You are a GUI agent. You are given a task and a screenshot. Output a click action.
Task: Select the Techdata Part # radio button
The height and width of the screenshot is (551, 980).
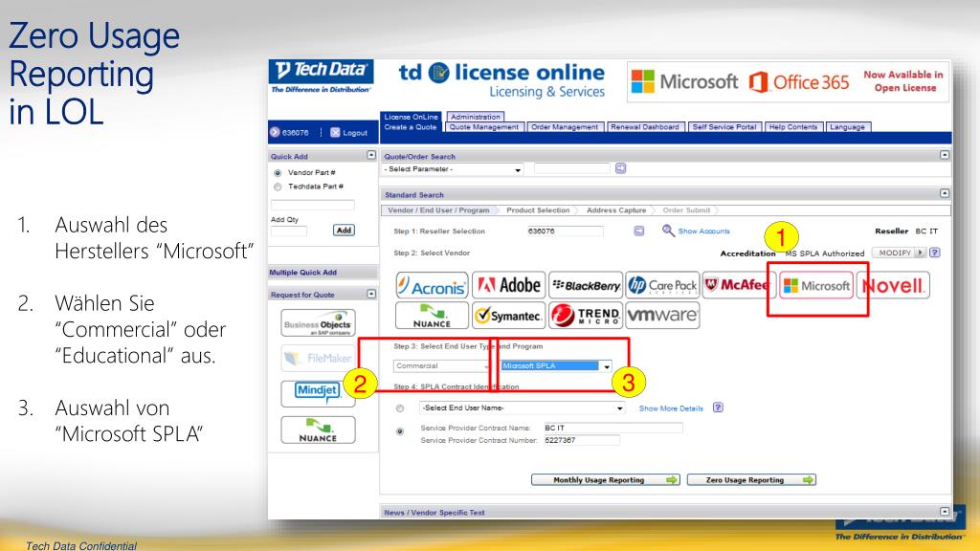coord(278,187)
